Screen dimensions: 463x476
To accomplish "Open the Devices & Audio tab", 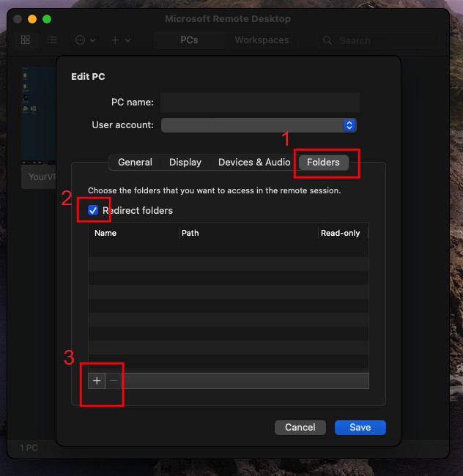I will click(254, 162).
